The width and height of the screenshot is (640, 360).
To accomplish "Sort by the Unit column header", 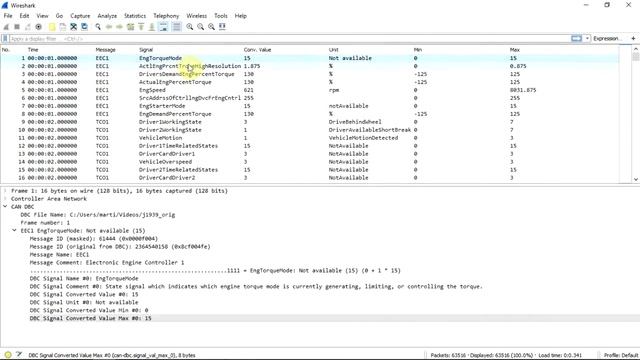I will click(x=333, y=50).
